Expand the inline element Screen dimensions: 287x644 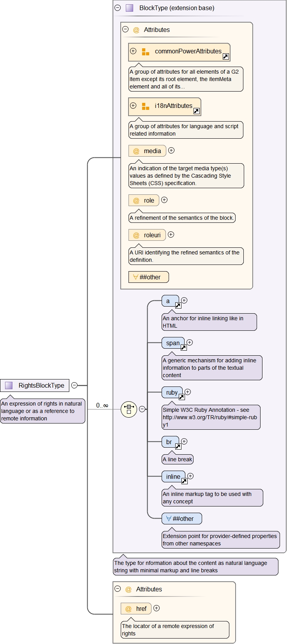click(190, 476)
